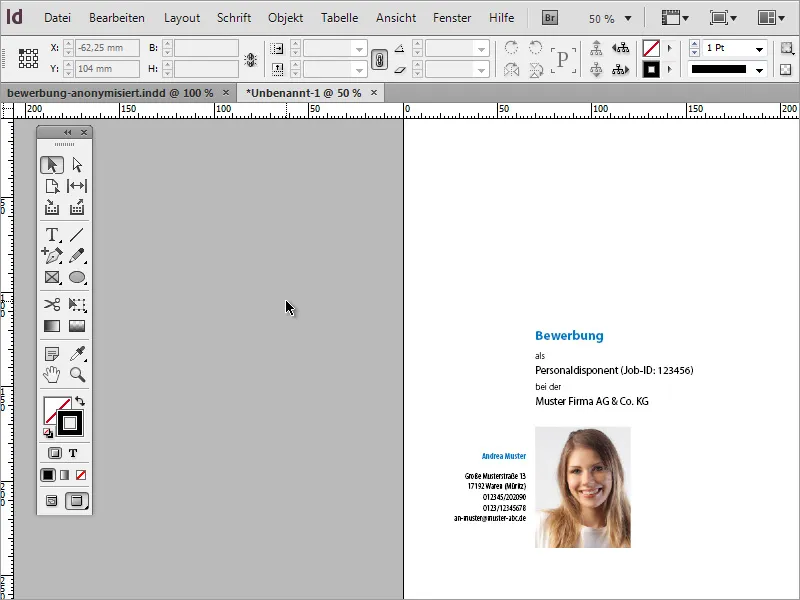
Task: Pick the Pencil tool
Action: [77, 256]
